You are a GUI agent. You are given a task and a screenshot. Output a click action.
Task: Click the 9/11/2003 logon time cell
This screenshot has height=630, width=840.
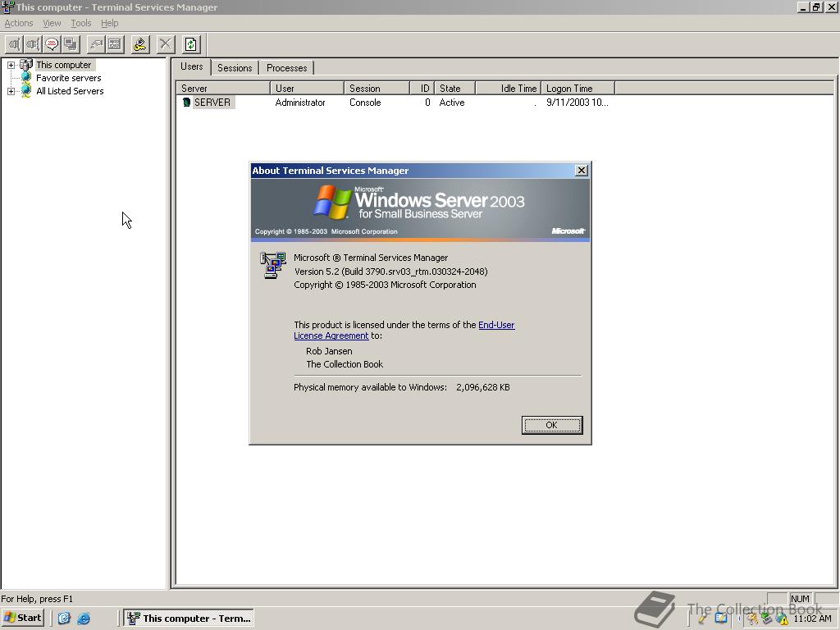coord(577,103)
